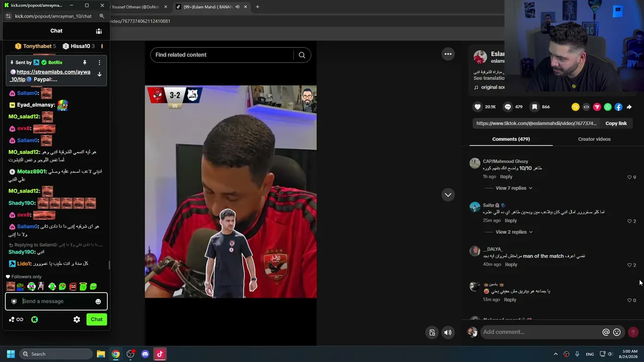Image resolution: width=644 pixels, height=362 pixels.
Task: Open the embed code icon
Action: (586, 107)
